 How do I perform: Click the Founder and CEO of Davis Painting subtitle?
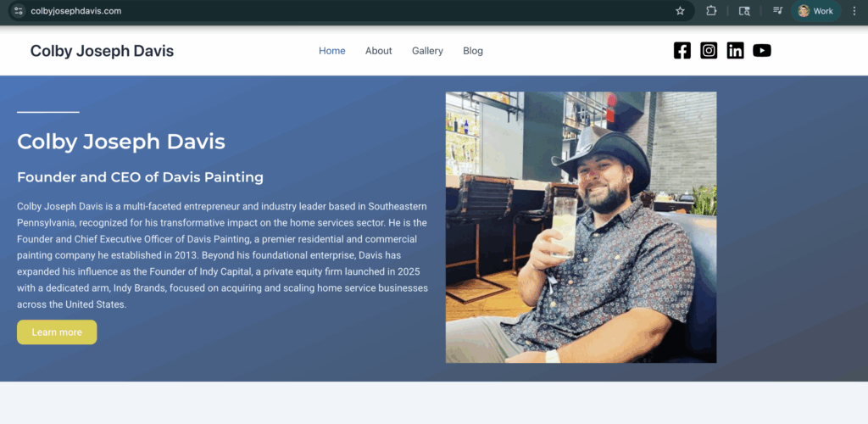[140, 177]
